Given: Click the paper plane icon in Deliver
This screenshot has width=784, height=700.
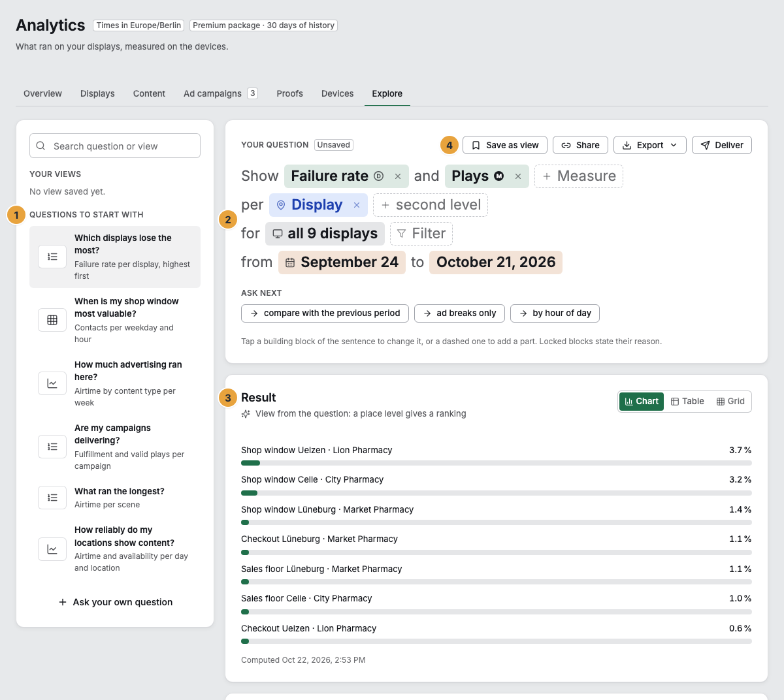Looking at the screenshot, I should (x=705, y=145).
